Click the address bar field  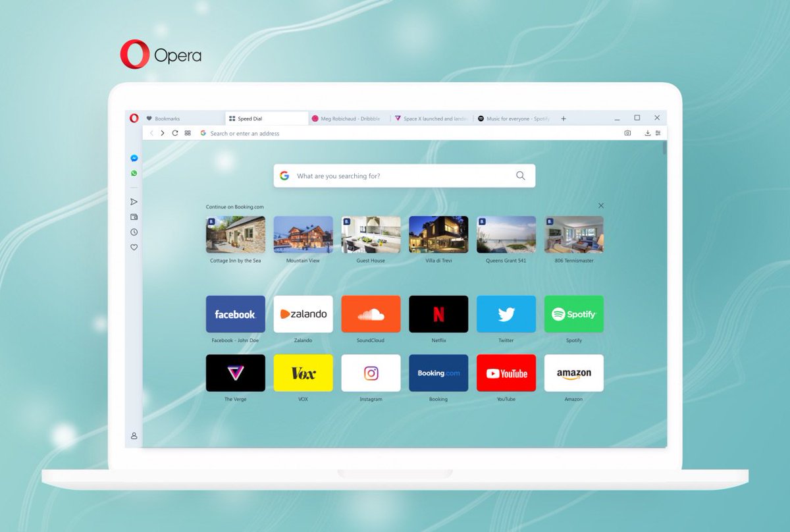click(408, 133)
